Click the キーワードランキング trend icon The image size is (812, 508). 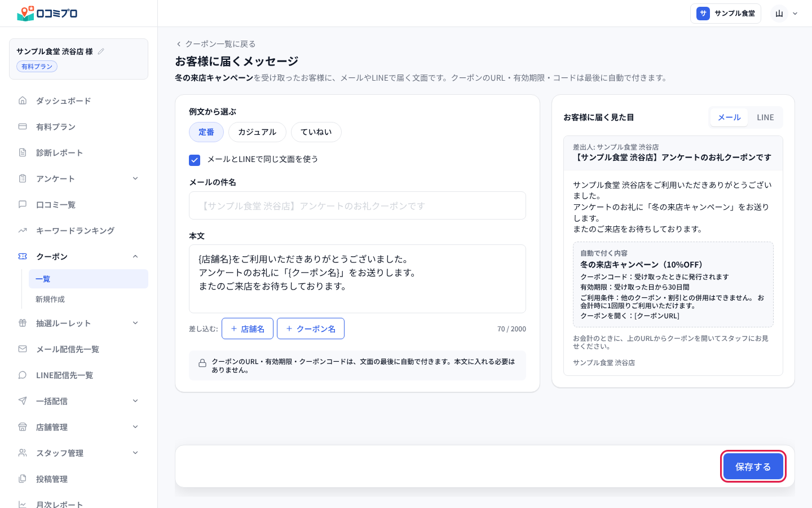pyautogui.click(x=23, y=230)
